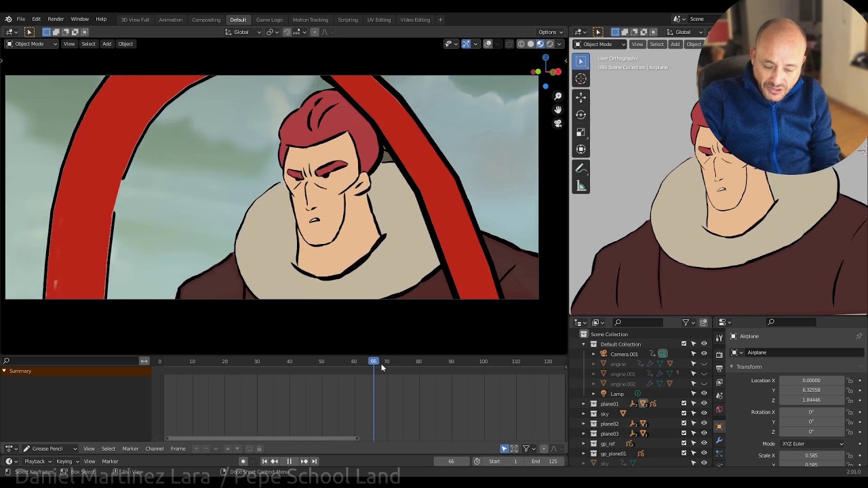The width and height of the screenshot is (868, 488).
Task: Switch to the Animation workspace tab
Action: click(x=170, y=20)
